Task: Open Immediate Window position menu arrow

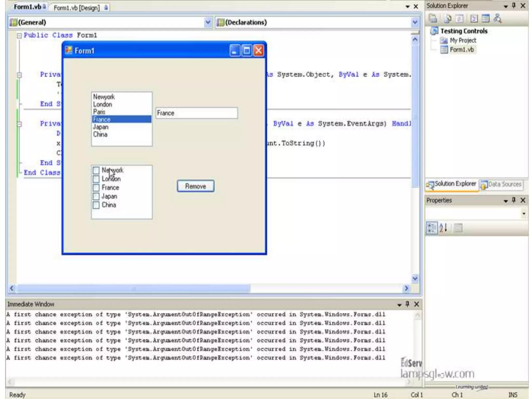Action: (x=399, y=304)
